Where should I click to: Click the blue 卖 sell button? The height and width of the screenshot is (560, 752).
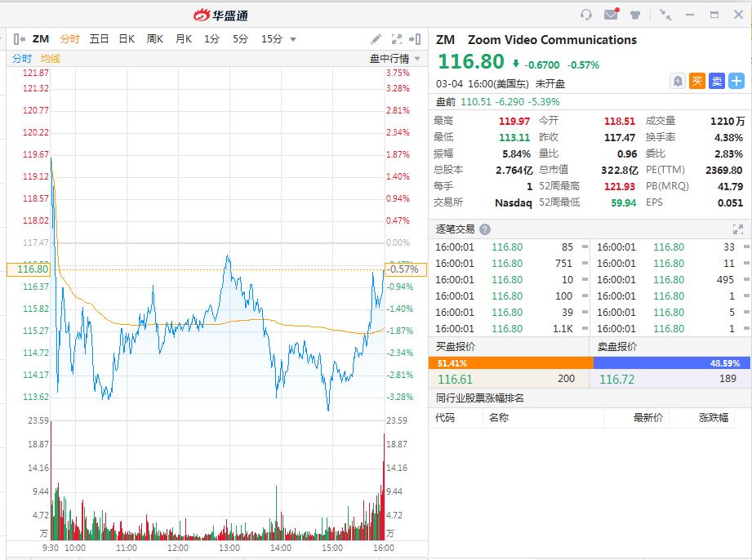717,81
